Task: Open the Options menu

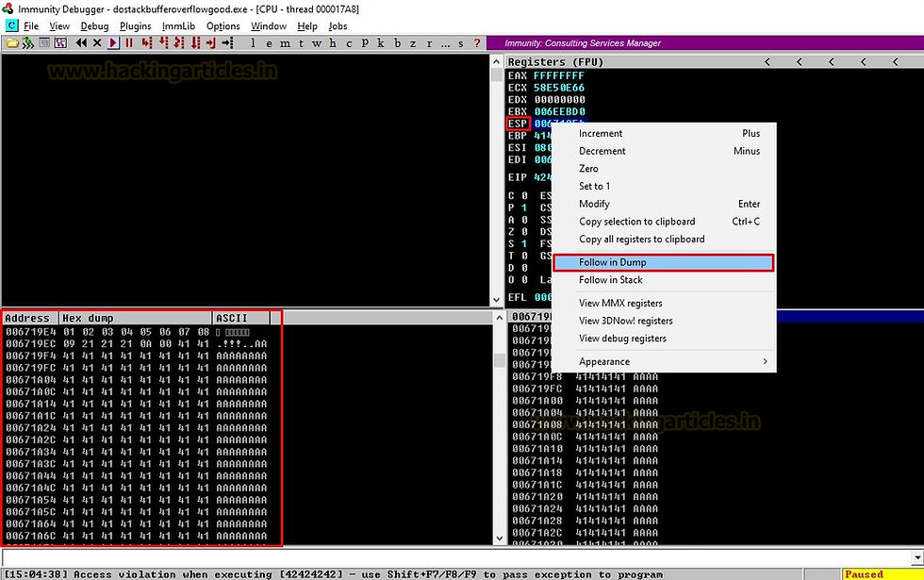Action: [x=223, y=26]
